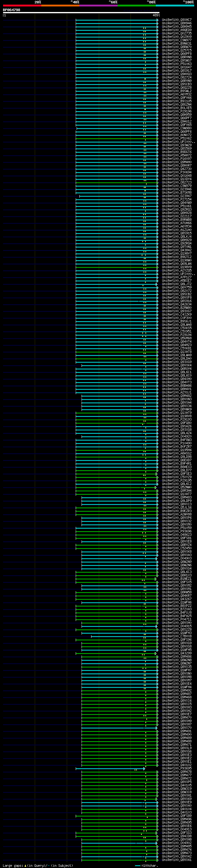Open hit UniRef100_Q02735
This screenshot has width=197, height=868.
click(177, 33)
